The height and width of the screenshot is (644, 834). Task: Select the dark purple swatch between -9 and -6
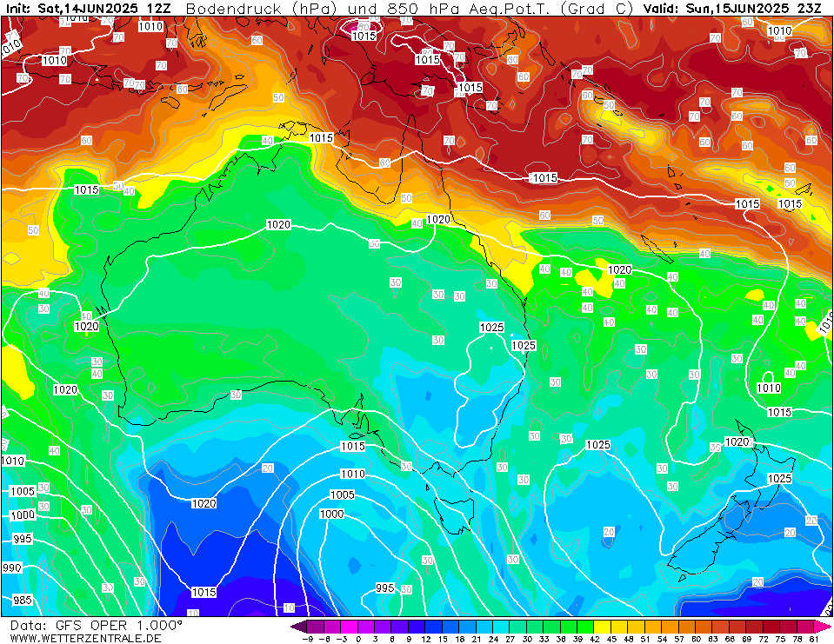[316, 627]
